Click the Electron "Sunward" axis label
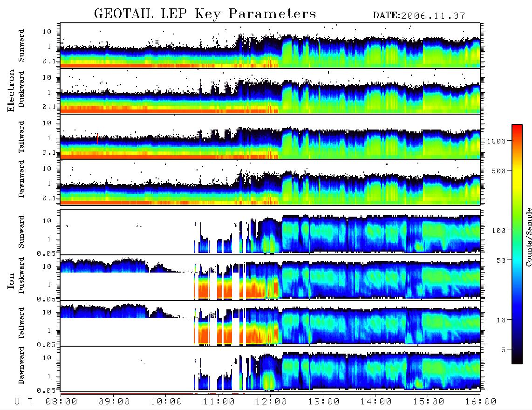Image resolution: width=532 pixels, height=410 pixels. [x=21, y=46]
